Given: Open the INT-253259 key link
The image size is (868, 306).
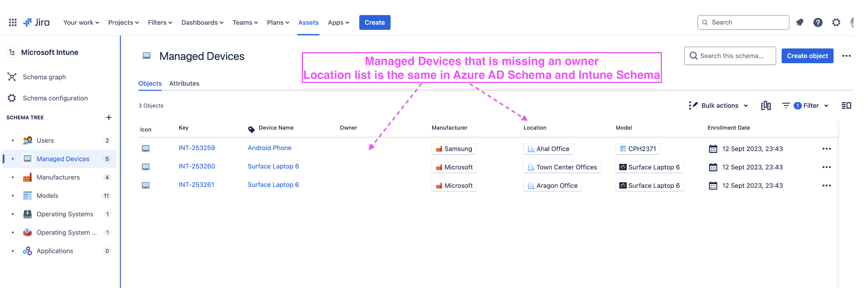Looking at the screenshot, I should 197,148.
